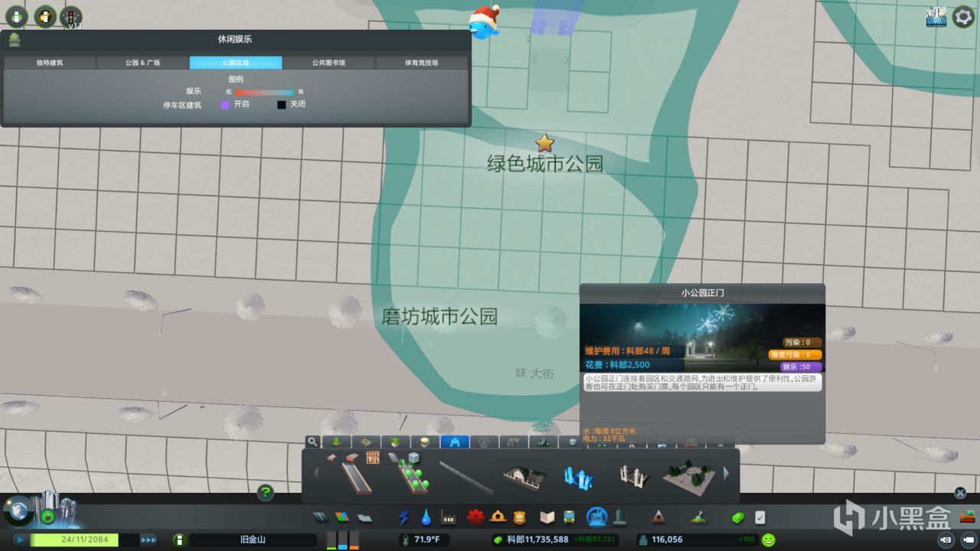Open the Water droplet menu

click(426, 518)
